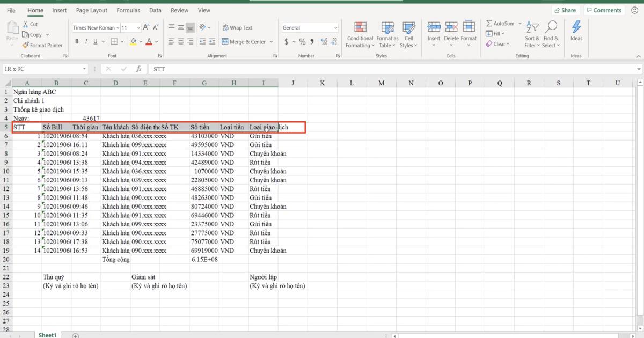Toggle italic formatting
This screenshot has height=338, width=644.
85,41
